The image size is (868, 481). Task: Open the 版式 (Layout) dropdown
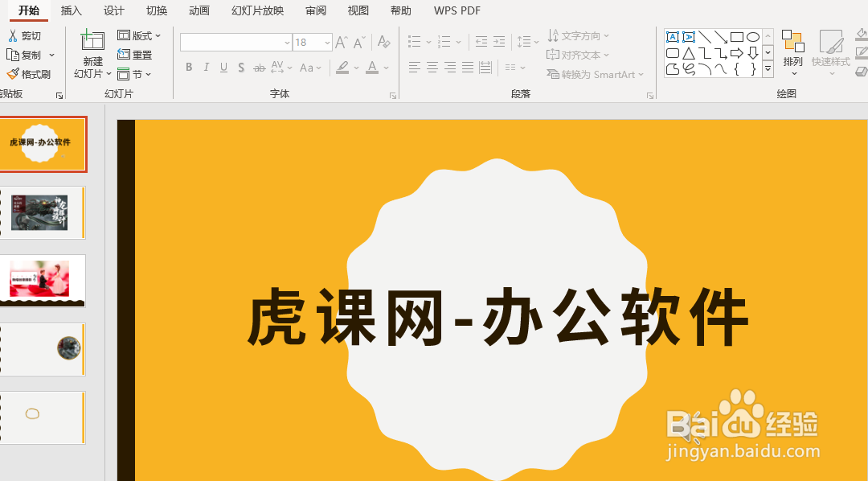141,35
